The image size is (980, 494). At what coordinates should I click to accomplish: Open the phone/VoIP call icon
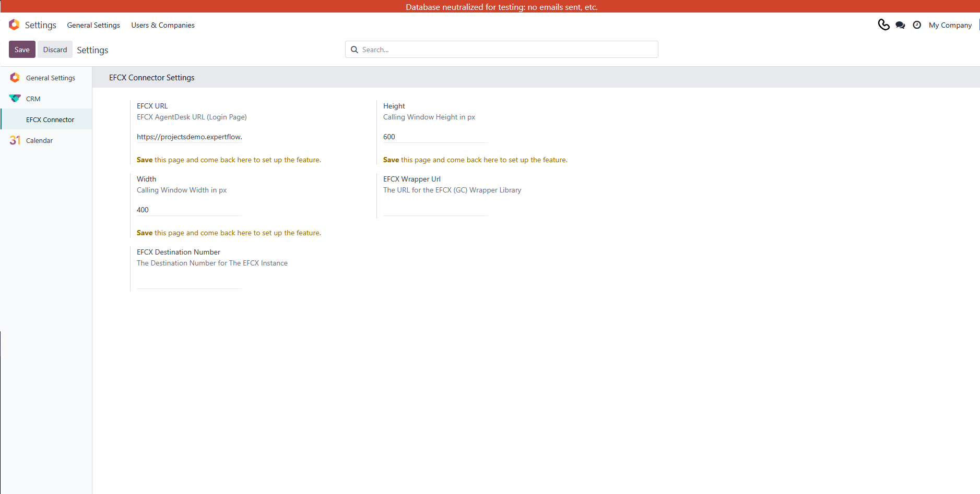click(883, 25)
